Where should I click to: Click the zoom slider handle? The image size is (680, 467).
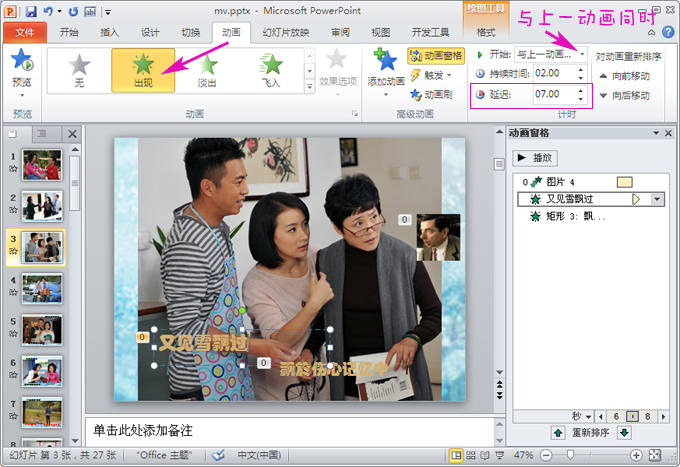(570, 455)
